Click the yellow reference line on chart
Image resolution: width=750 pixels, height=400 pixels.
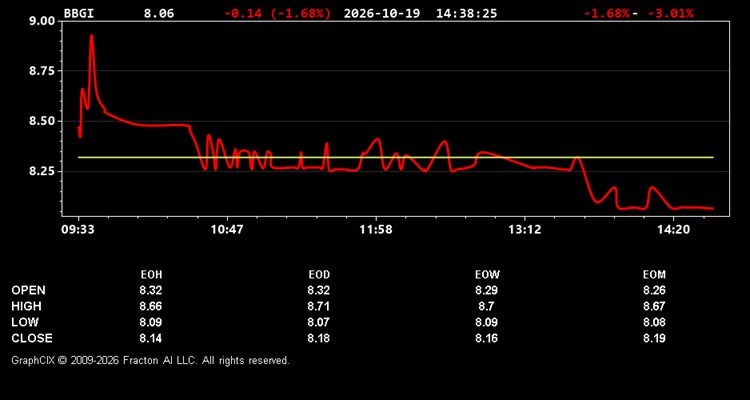click(396, 157)
